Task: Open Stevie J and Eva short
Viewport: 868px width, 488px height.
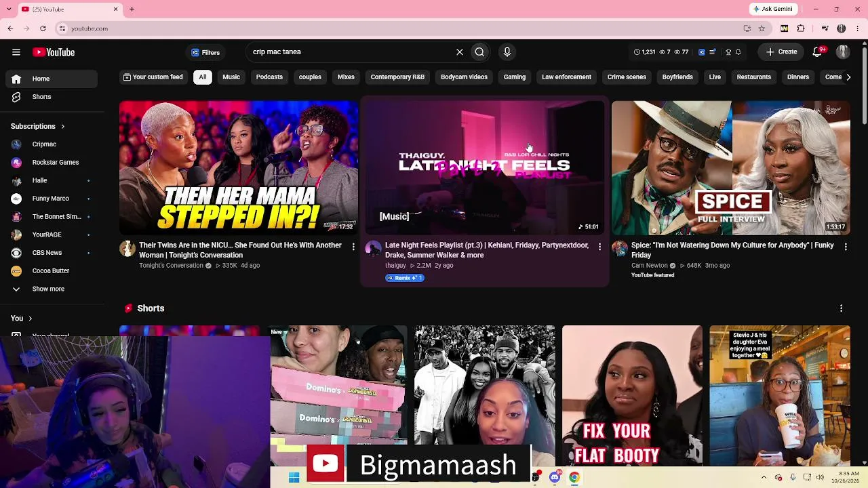Action: point(780,395)
